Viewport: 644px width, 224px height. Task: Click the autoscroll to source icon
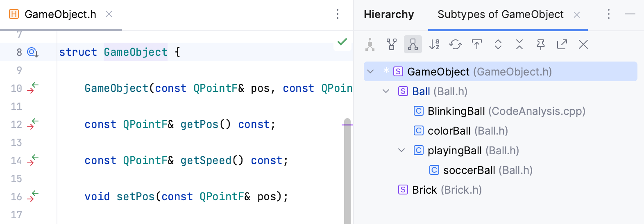click(477, 44)
